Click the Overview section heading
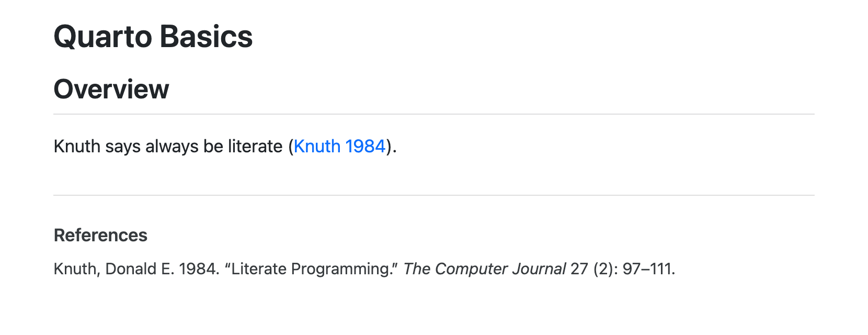Viewport: 868px width, 335px height. click(111, 89)
